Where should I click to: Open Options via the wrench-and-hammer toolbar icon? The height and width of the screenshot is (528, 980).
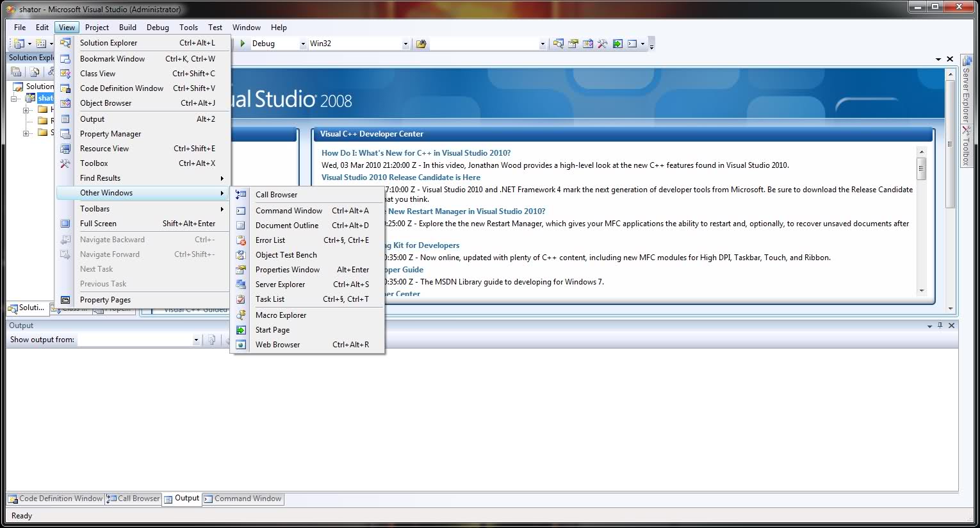(602, 44)
